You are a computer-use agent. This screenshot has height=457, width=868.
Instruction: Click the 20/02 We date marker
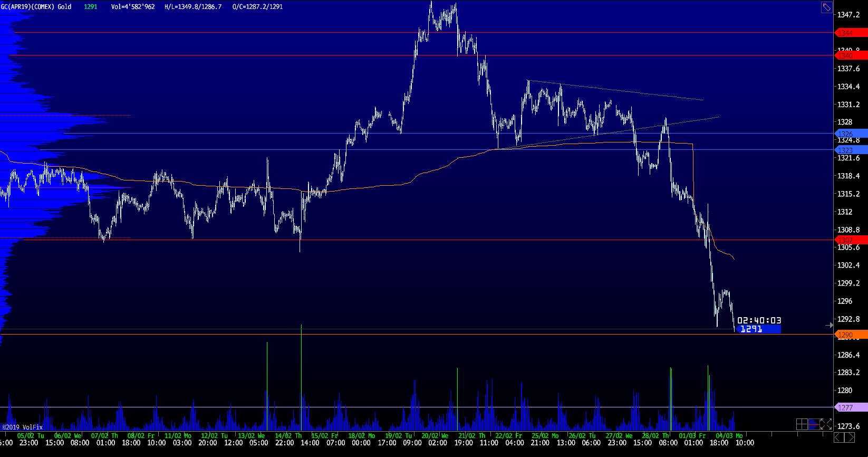click(x=435, y=435)
